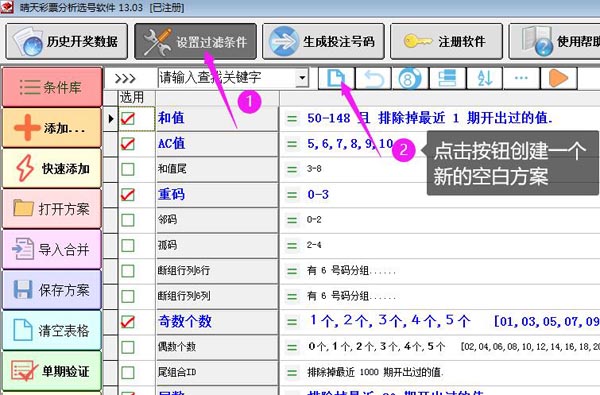Click the 快速添加 button
The height and width of the screenshot is (395, 600).
[x=52, y=168]
